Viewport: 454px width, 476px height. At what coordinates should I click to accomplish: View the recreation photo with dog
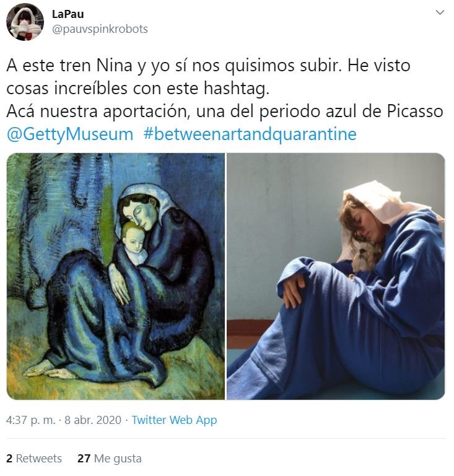[x=336, y=276]
